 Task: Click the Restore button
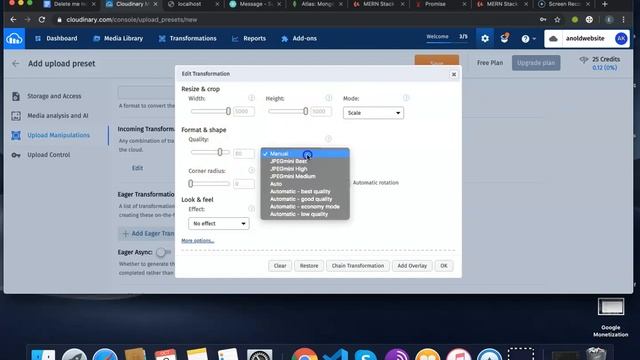(309, 266)
